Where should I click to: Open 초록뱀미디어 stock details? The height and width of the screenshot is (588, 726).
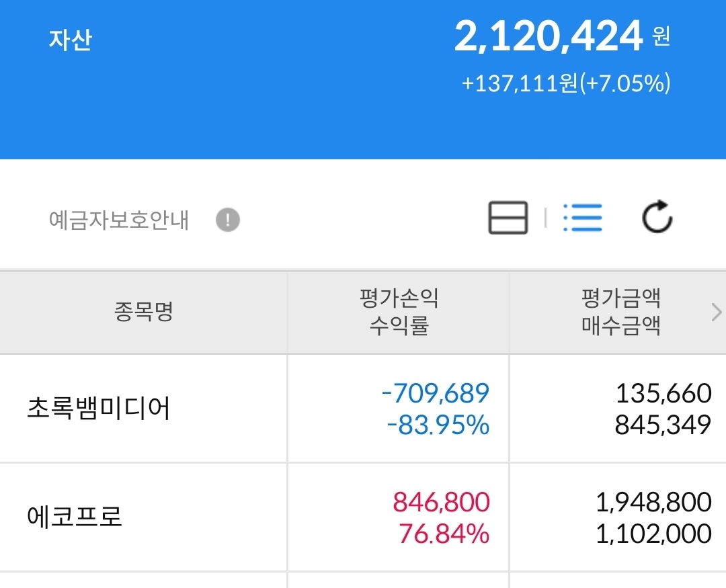[98, 409]
